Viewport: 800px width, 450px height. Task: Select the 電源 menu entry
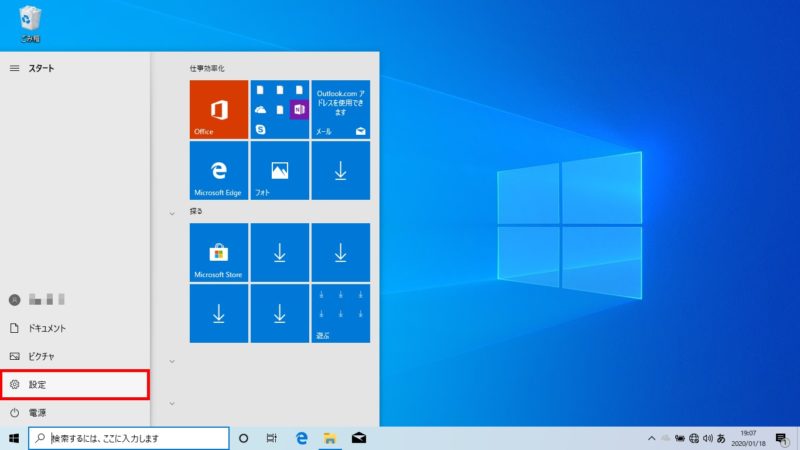[75, 412]
